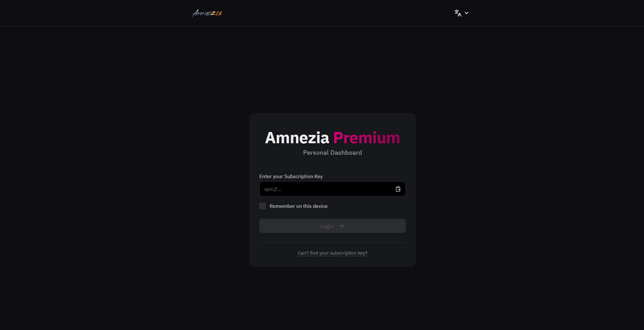This screenshot has height=330, width=644.
Task: Click the "Enter your Subscription Key" label
Action: tap(291, 176)
